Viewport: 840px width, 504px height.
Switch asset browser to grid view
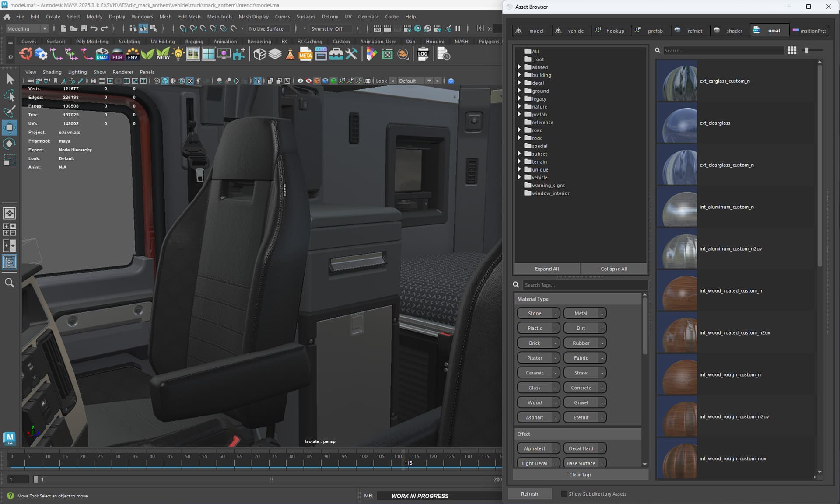(x=791, y=50)
